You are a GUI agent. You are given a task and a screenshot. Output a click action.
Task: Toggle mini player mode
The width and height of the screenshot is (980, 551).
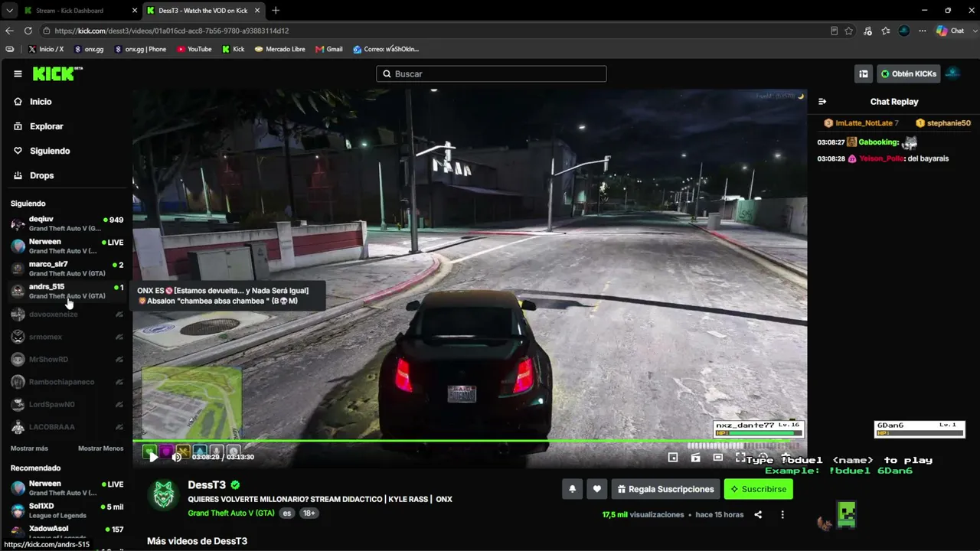[x=672, y=457]
